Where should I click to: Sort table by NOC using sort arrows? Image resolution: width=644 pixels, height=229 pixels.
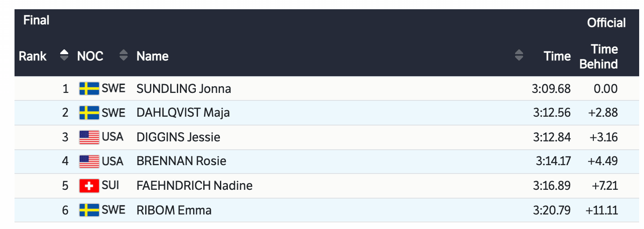(x=124, y=56)
